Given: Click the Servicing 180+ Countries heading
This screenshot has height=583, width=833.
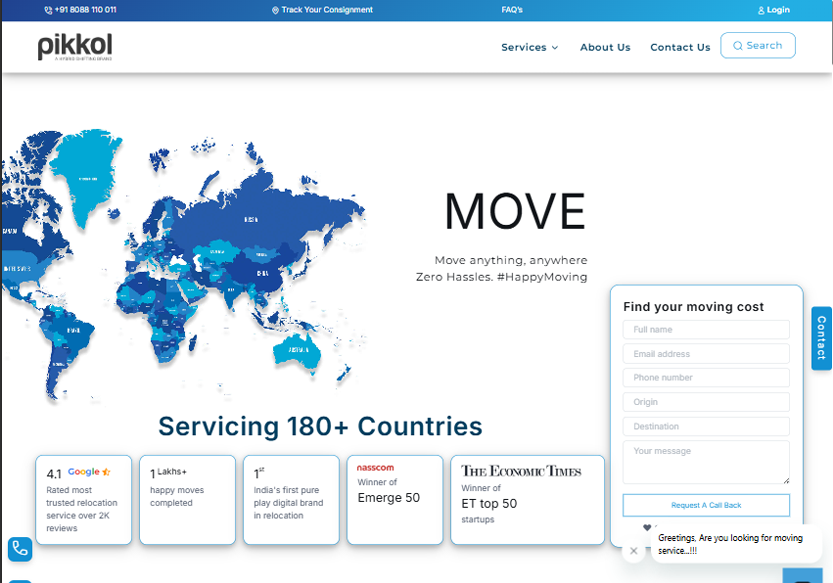Looking at the screenshot, I should pyautogui.click(x=320, y=426).
